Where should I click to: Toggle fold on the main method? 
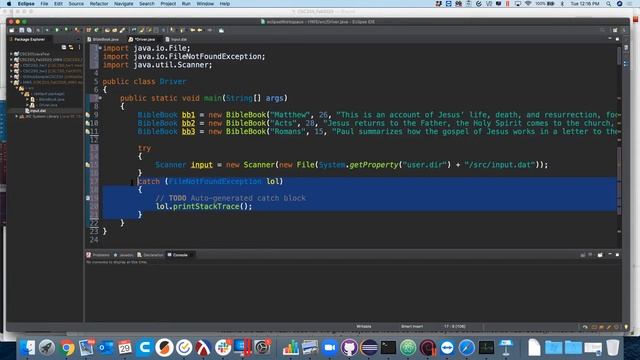(x=100, y=98)
